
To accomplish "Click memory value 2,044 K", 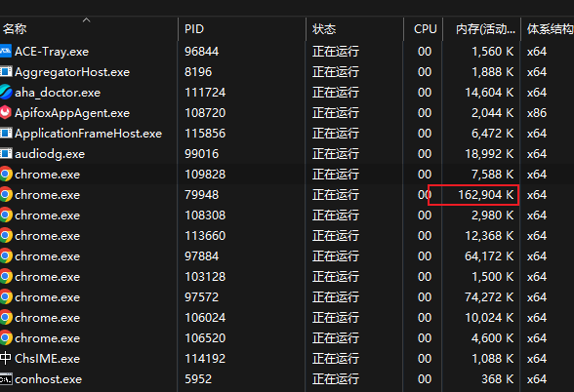I will [493, 113].
